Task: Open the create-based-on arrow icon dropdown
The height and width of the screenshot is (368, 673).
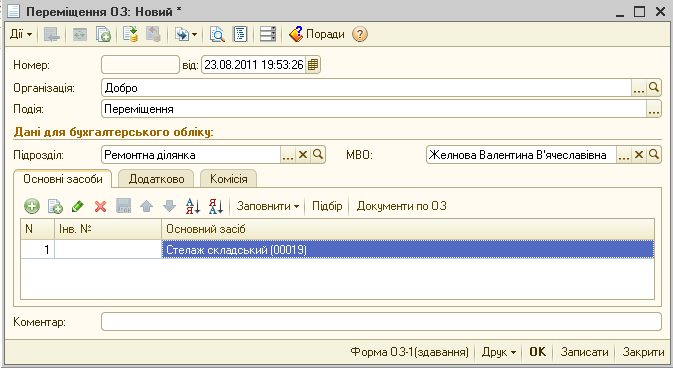Action: [x=186, y=34]
